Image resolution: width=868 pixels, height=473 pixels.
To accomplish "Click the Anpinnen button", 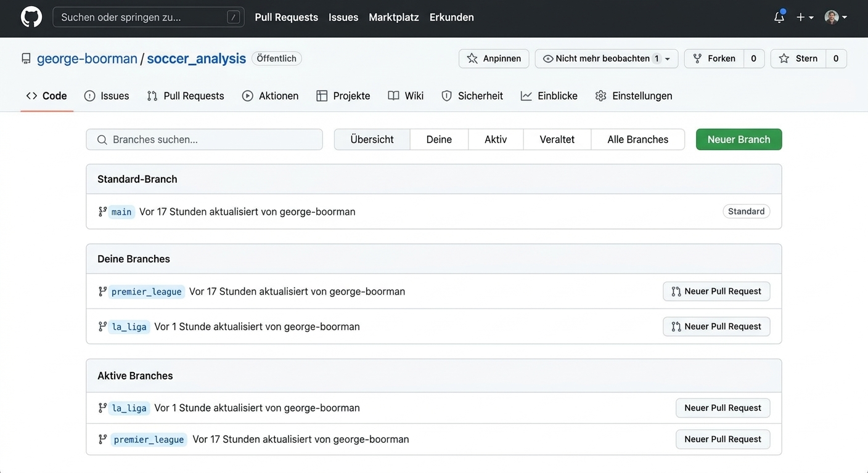I will click(494, 59).
